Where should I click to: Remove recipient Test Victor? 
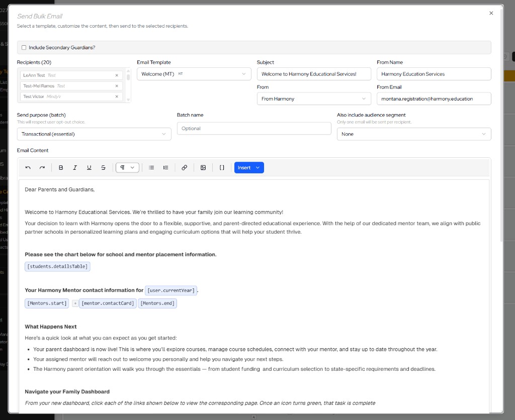(117, 96)
